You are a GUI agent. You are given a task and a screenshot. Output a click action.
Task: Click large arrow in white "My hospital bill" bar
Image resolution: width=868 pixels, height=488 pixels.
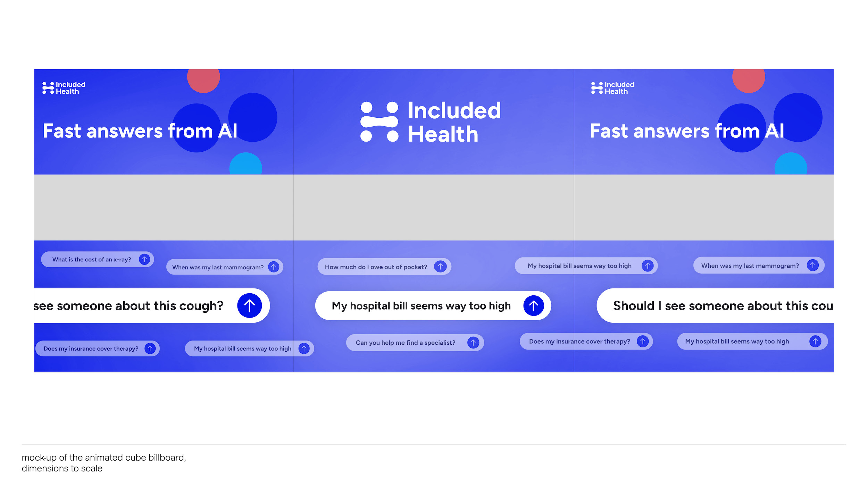(533, 305)
